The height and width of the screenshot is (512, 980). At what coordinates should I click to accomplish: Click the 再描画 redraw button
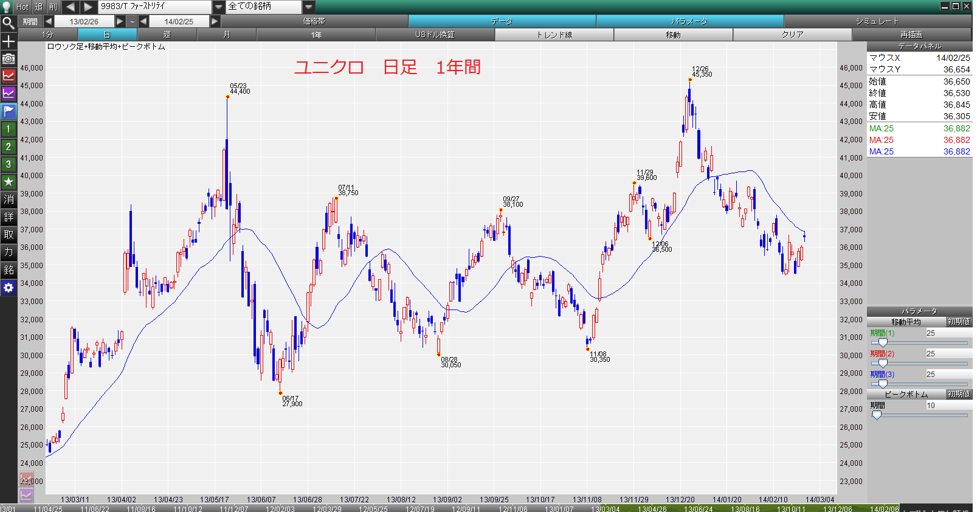click(911, 35)
